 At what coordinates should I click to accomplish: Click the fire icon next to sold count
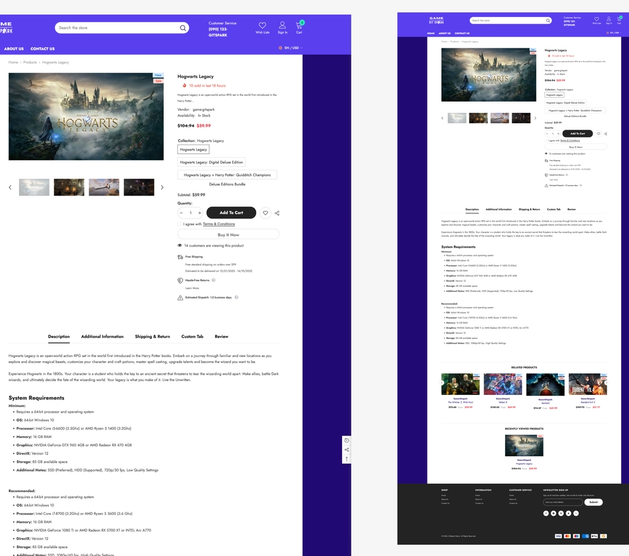184,85
